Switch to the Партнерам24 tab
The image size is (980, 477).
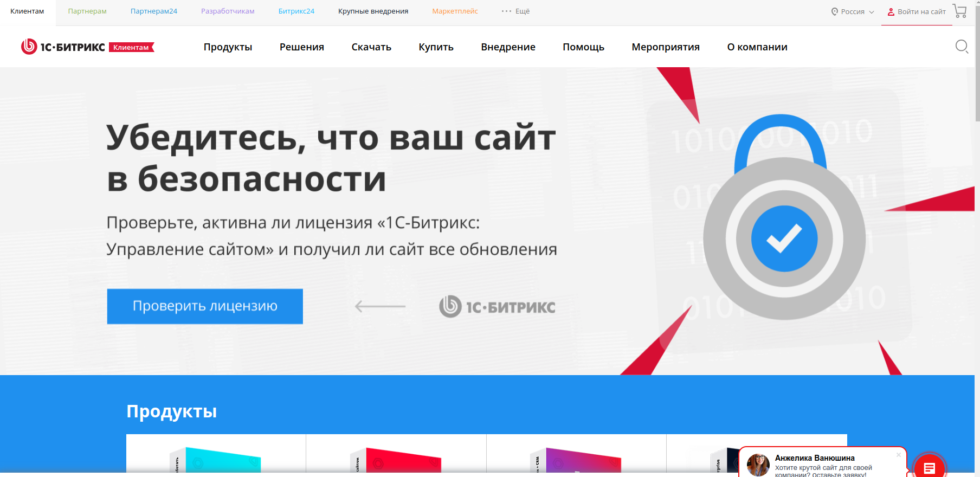tap(154, 11)
